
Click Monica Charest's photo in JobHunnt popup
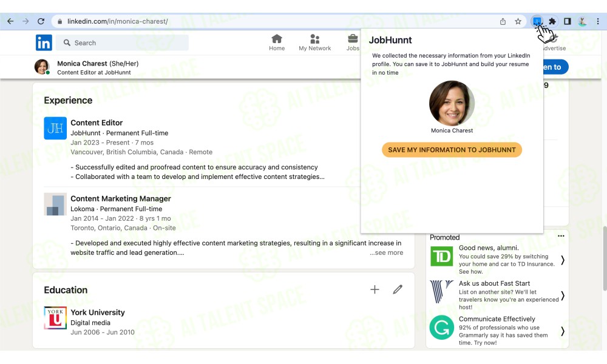452,103
